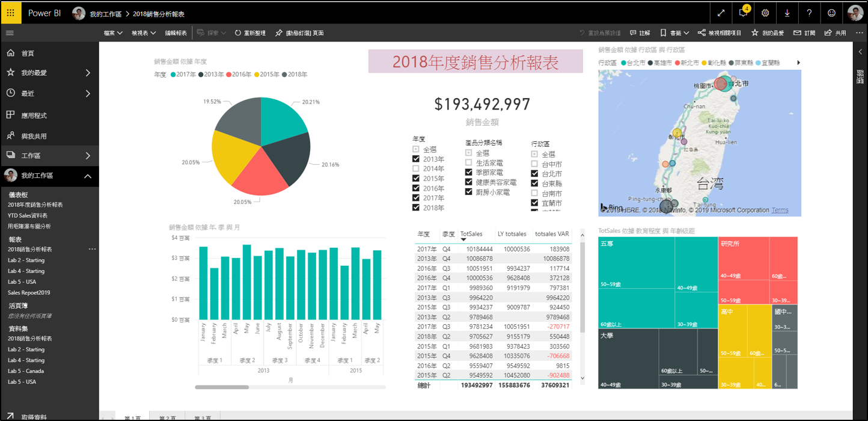The image size is (868, 421).
Task: Check the 台中市 district checkbox
Action: (x=535, y=164)
